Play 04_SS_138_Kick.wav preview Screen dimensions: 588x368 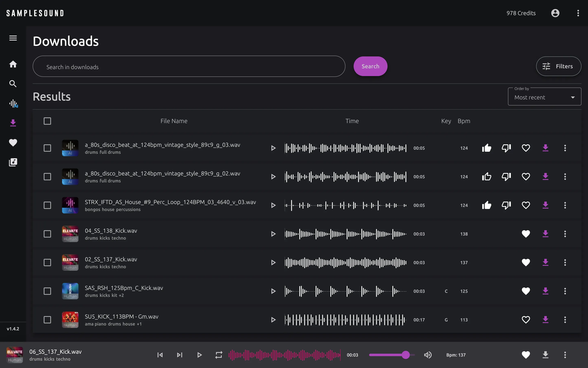[x=273, y=234]
